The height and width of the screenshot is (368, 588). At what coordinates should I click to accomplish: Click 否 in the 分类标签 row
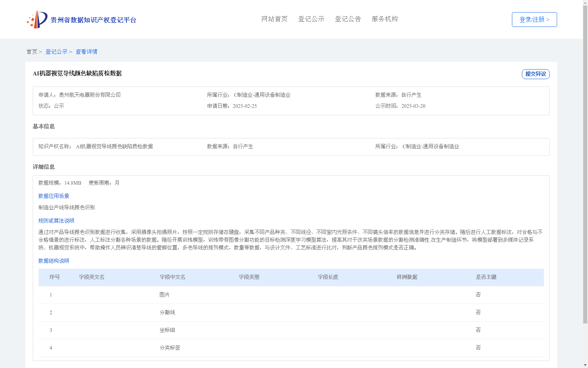tap(478, 348)
